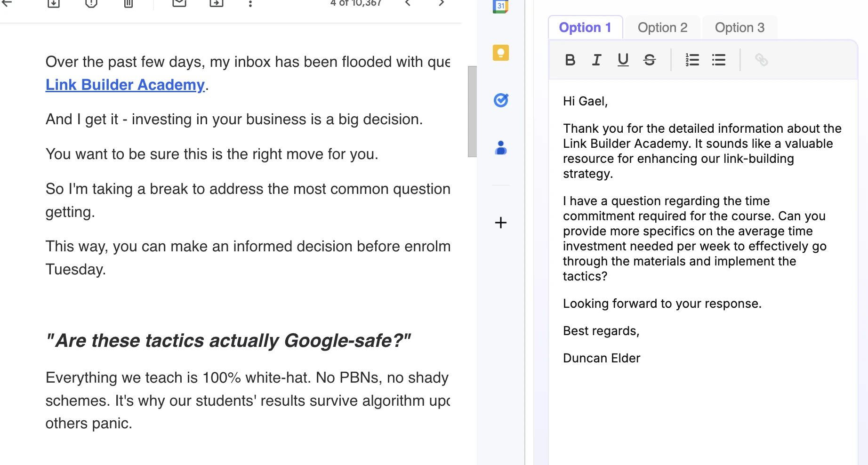Switch to the Option 1 tab
This screenshot has width=868, height=465.
[x=585, y=28]
